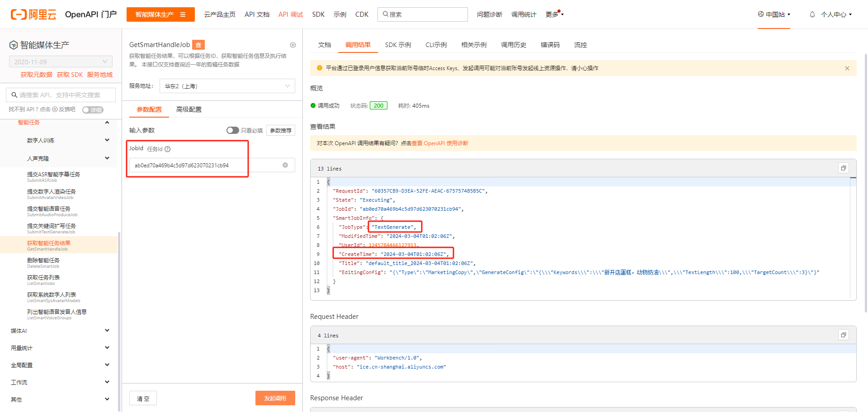Click the 发起调用 button
The image size is (868, 412).
point(275,398)
